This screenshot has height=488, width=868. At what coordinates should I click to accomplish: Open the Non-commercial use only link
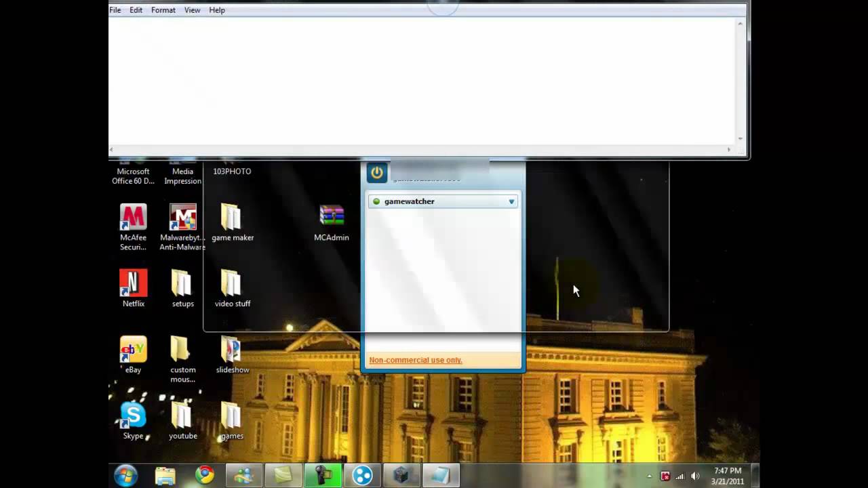pyautogui.click(x=416, y=360)
